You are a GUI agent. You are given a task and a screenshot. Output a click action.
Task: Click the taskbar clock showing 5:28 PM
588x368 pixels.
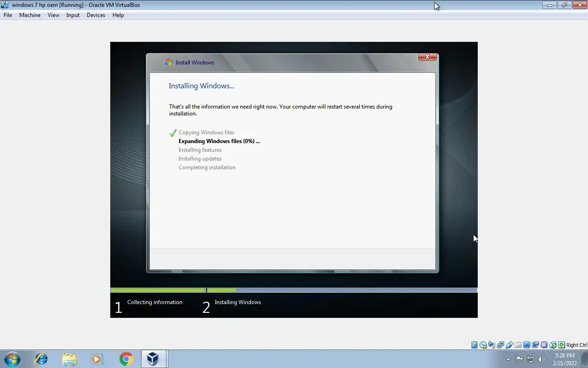[565, 359]
